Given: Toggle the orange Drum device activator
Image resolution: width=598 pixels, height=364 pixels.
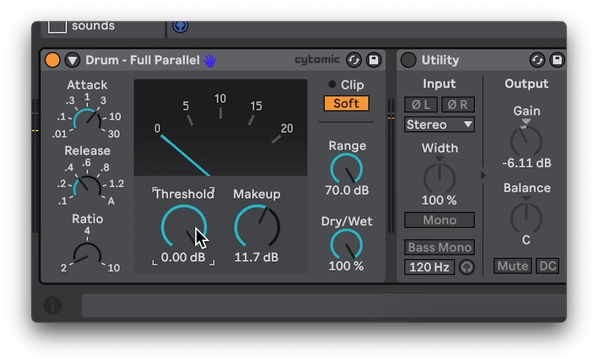Looking at the screenshot, I should 53,60.
